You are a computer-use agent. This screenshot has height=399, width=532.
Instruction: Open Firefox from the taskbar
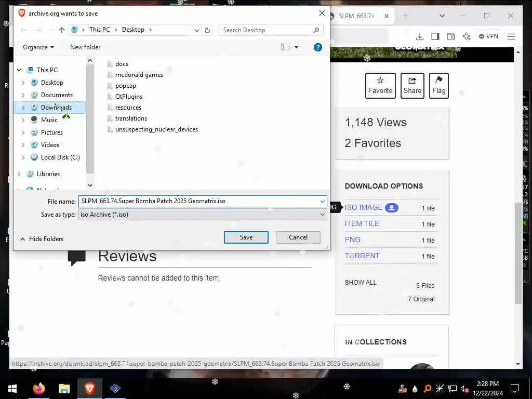(x=39, y=388)
